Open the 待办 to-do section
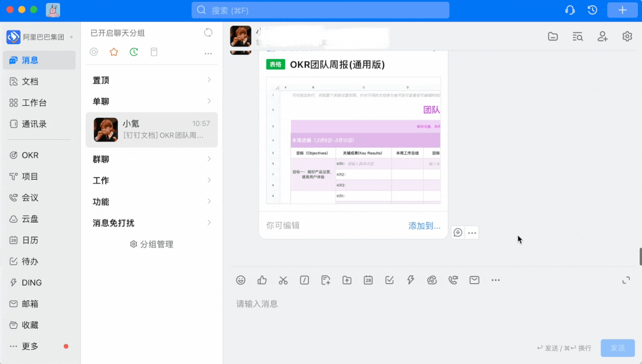This screenshot has height=364, width=642. click(39, 262)
